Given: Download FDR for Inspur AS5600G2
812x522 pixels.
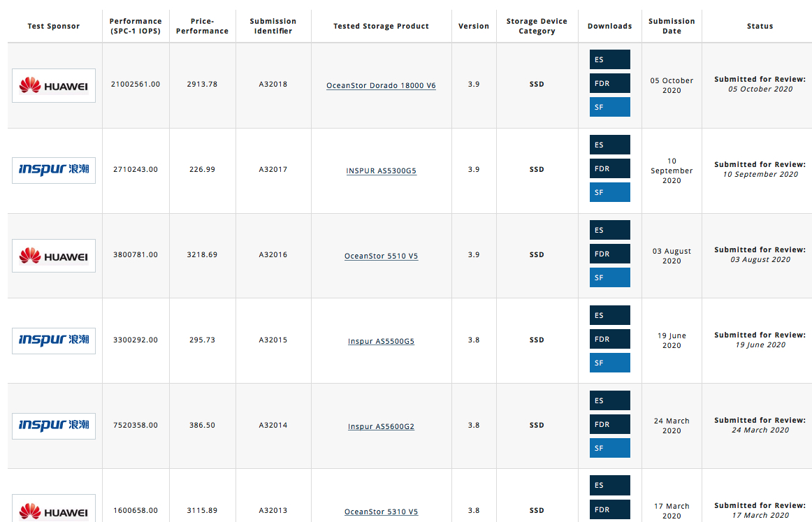Looking at the screenshot, I should 610,425.
